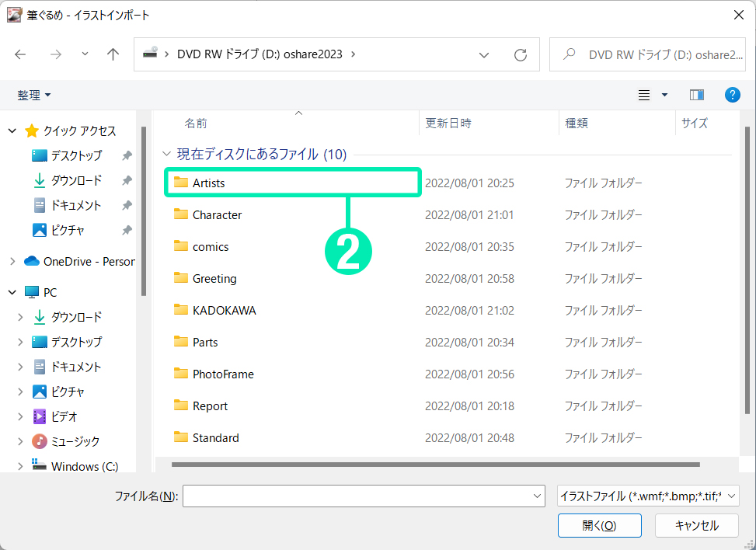The image size is (756, 550).
Task: Click the 開く(O) open button
Action: 599,525
